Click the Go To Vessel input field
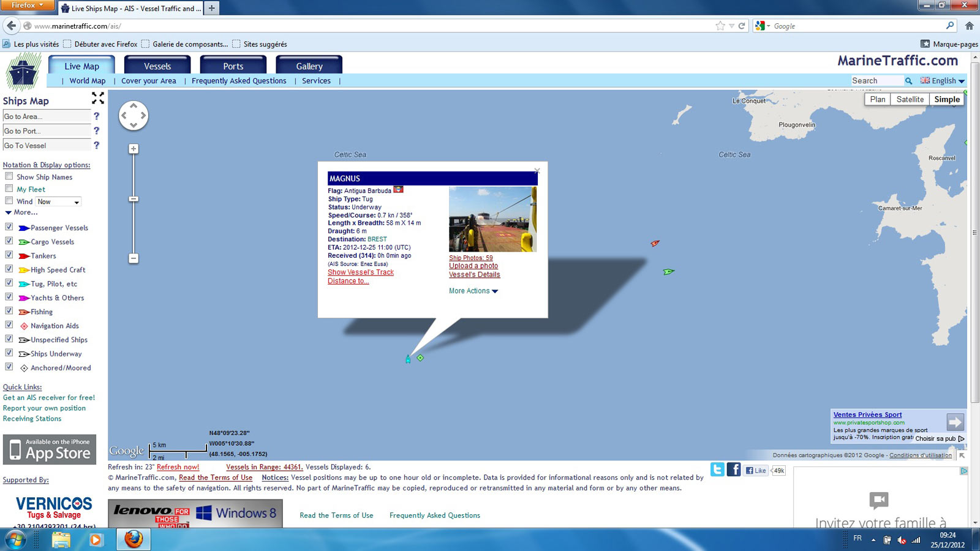The width and height of the screenshot is (980, 551). point(47,146)
